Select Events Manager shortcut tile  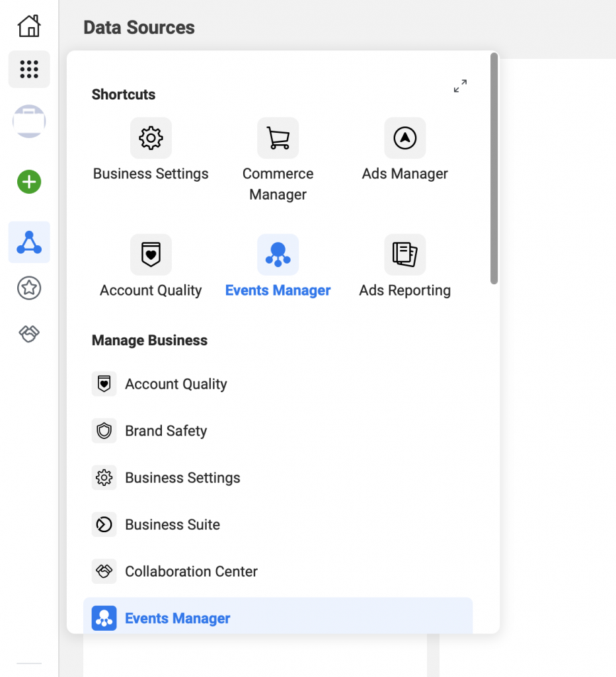[x=278, y=255]
